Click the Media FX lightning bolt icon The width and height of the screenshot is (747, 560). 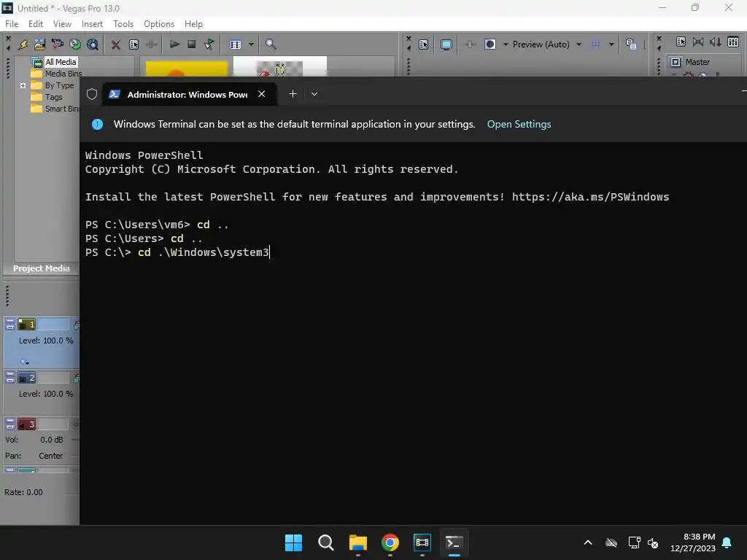[x=23, y=44]
